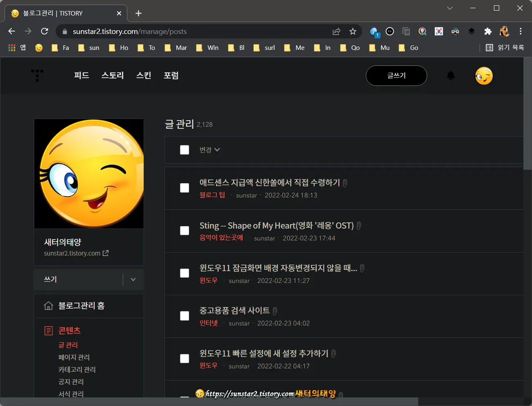Click the Tistory logo icon

point(37,75)
